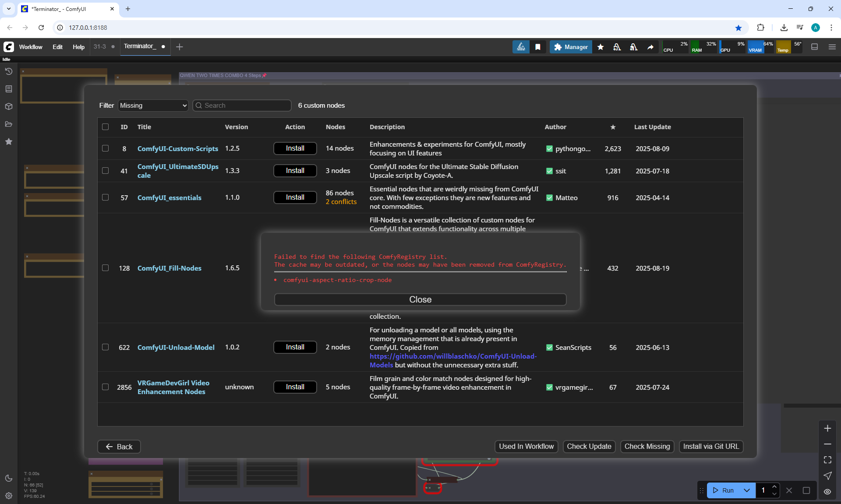Expand the Run button dropdown arrow

[747, 490]
